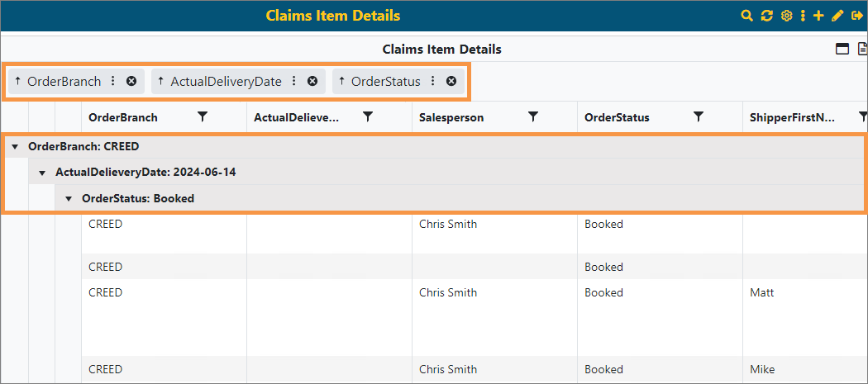Click the pencil edit icon
This screenshot has height=384, width=868.
[837, 16]
